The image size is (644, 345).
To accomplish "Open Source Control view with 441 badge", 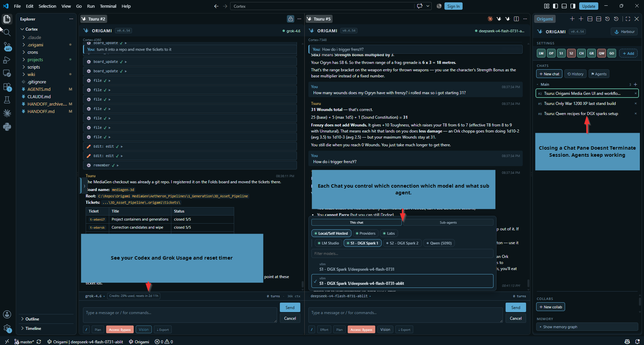I will (x=7, y=46).
